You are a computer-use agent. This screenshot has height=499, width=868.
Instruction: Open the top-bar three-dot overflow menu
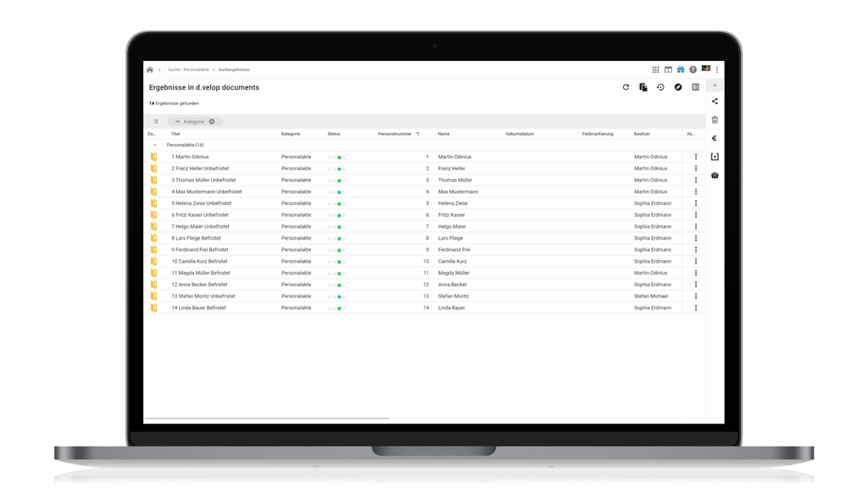pos(717,69)
